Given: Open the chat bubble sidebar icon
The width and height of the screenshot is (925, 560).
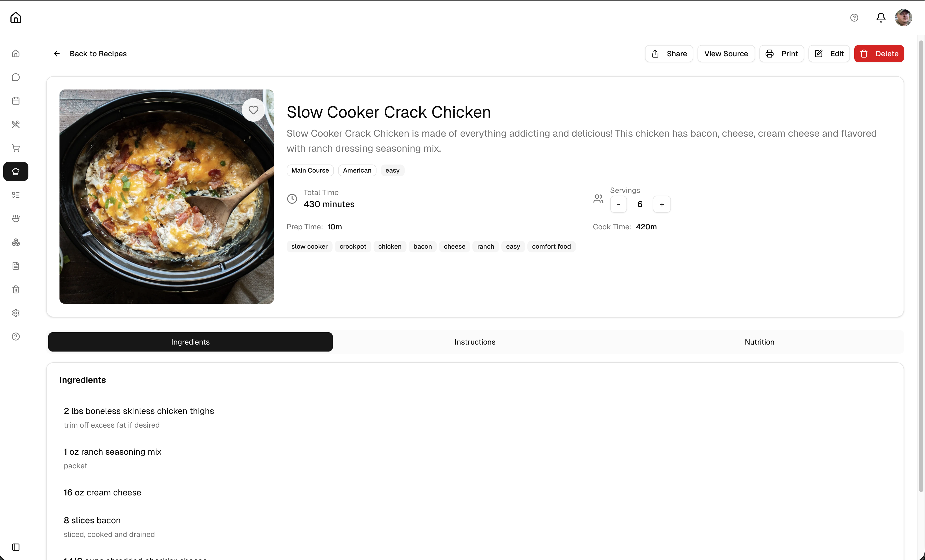Looking at the screenshot, I should [16, 77].
